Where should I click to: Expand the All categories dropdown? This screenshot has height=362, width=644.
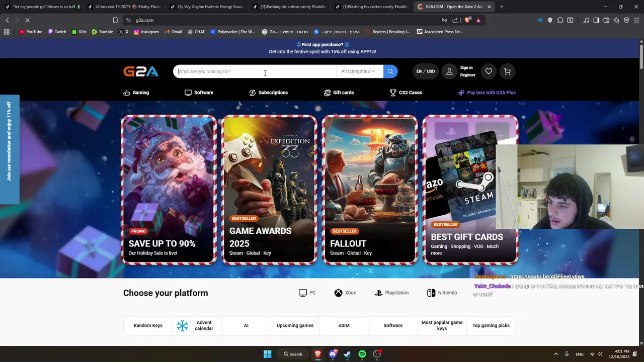click(x=358, y=71)
